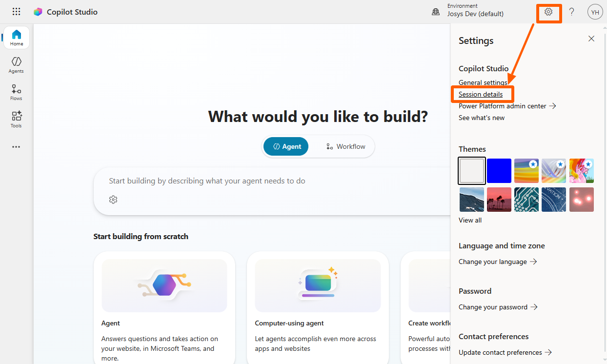Open the YH account avatar

pyautogui.click(x=595, y=12)
